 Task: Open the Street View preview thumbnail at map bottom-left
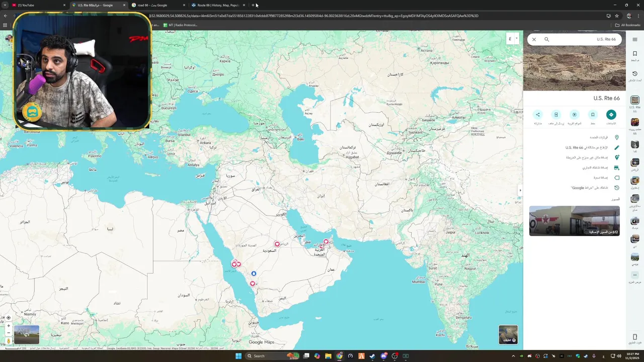(27, 335)
